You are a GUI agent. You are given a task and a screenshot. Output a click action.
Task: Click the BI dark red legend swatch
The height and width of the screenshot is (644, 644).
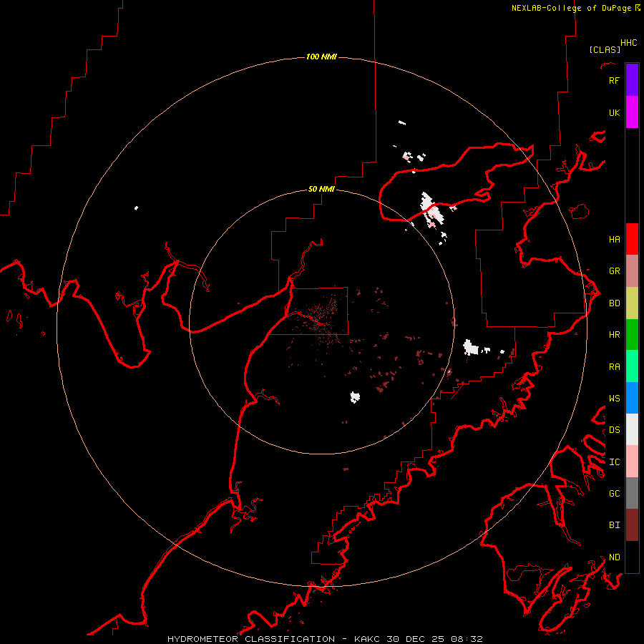(632, 525)
